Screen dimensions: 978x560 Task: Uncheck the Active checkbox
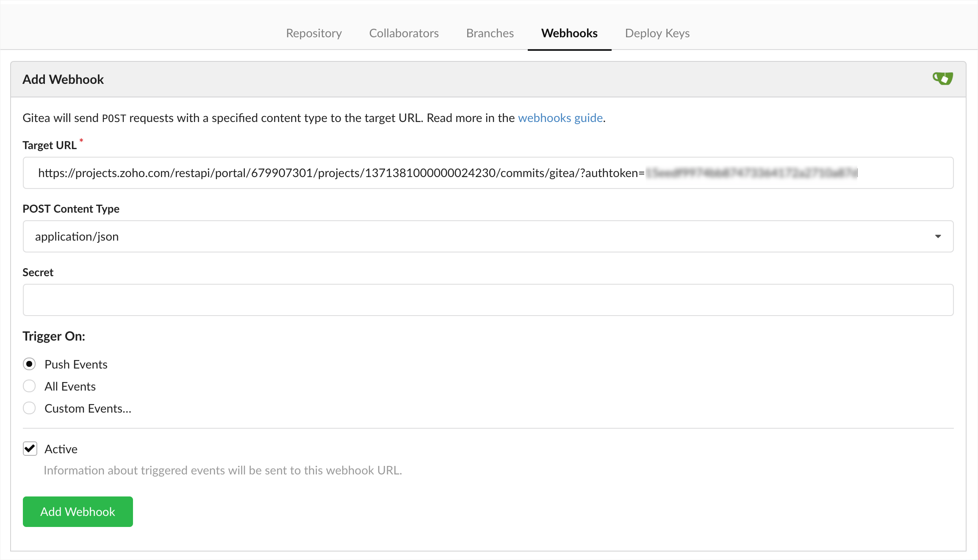[x=30, y=449]
